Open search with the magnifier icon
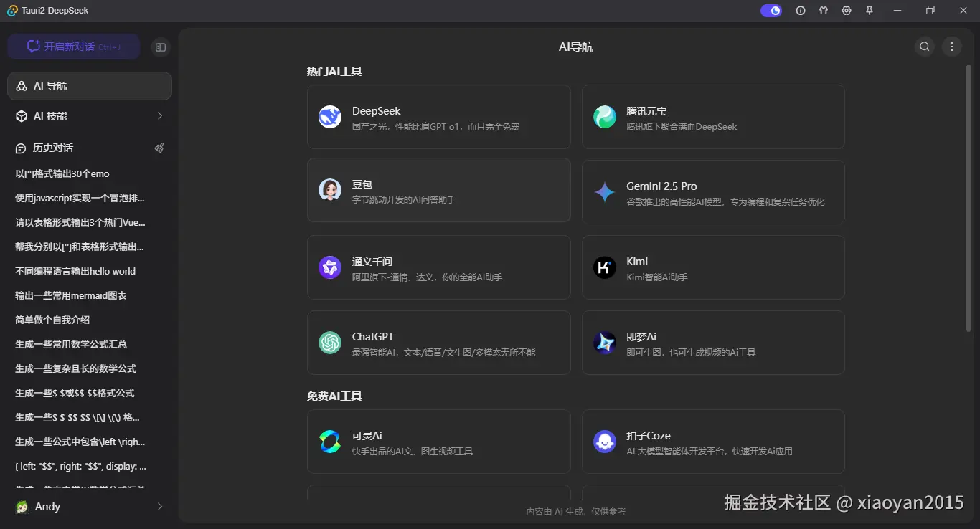Viewport: 980px width, 529px height. [x=924, y=47]
